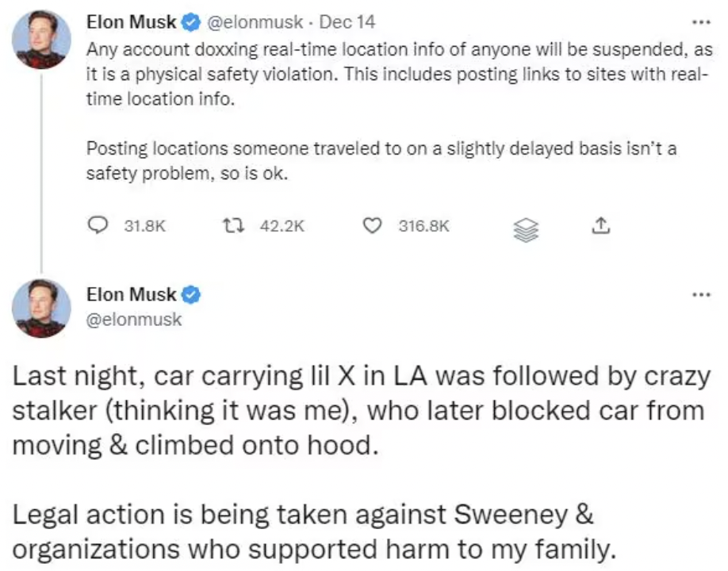Image resolution: width=728 pixels, height=571 pixels.
Task: Open Elon Musk name on first tweet
Action: click(x=132, y=21)
